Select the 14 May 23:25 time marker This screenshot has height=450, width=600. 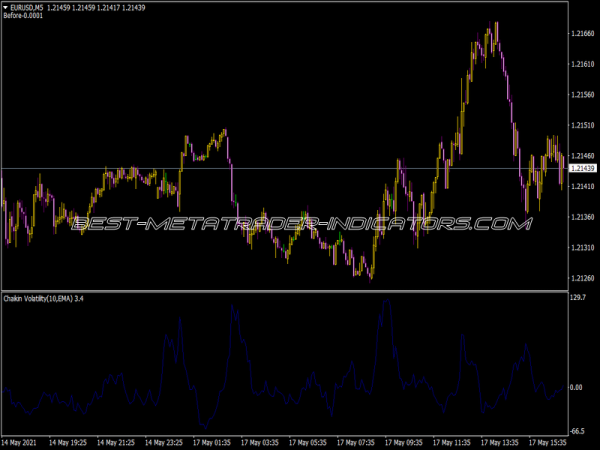click(166, 441)
